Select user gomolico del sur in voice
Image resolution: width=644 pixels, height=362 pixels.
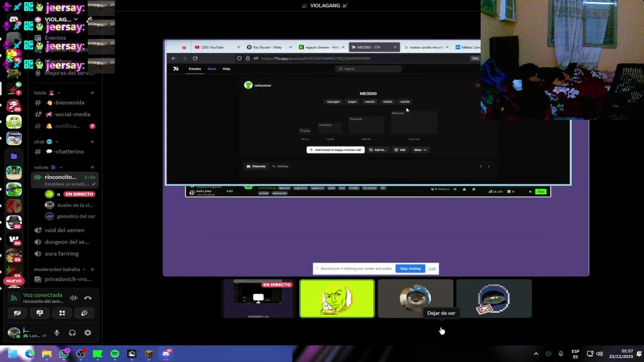69,216
